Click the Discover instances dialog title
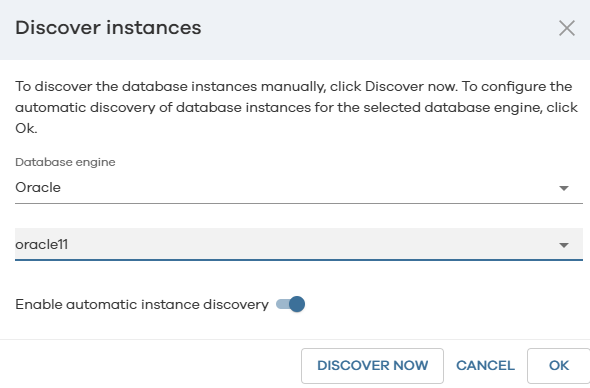 point(108,28)
